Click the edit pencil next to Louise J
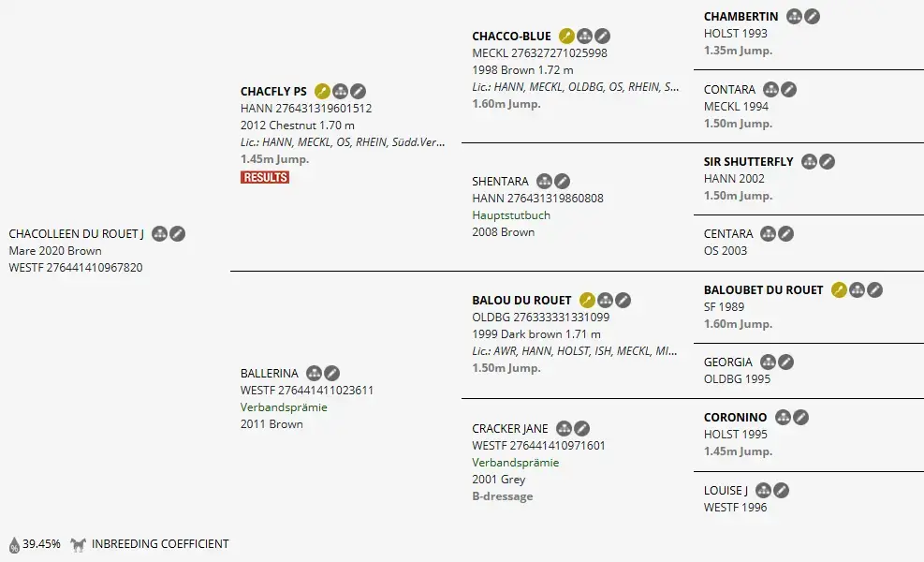Viewport: 924px width, 562px height. point(782,491)
